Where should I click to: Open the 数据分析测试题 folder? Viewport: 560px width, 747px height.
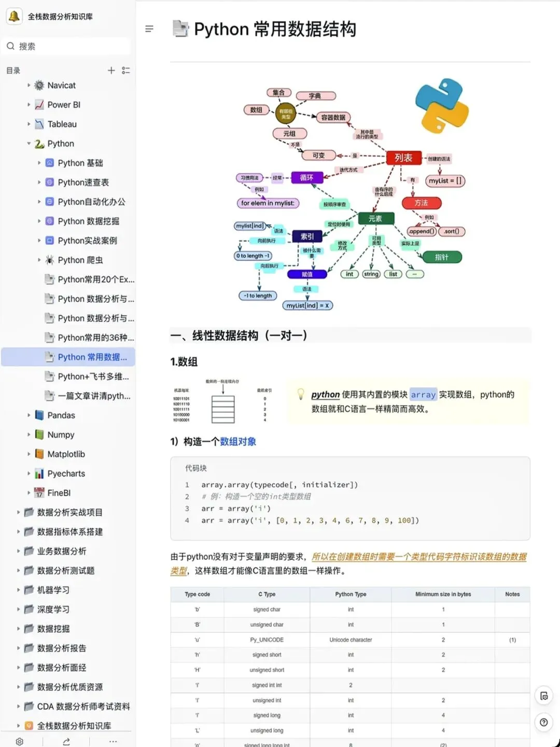click(x=66, y=571)
